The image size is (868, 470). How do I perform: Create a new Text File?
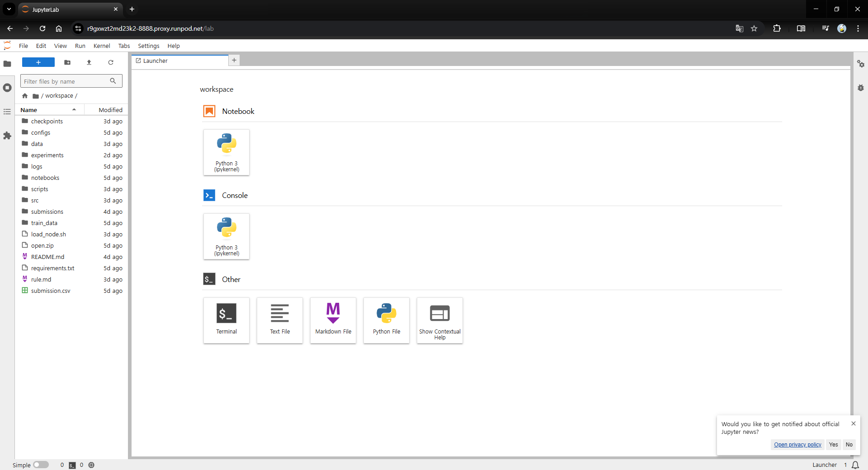click(x=280, y=320)
